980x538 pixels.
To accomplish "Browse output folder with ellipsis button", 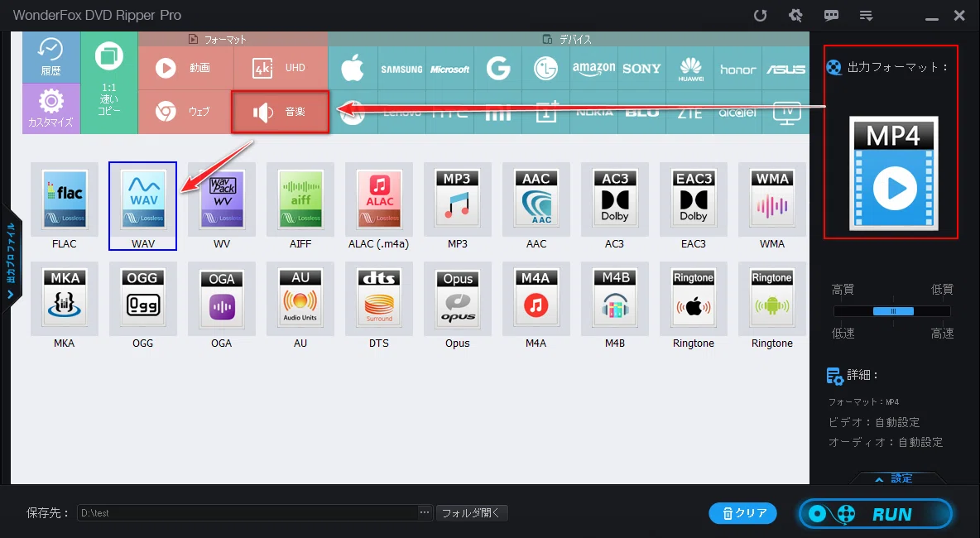I will (x=425, y=513).
